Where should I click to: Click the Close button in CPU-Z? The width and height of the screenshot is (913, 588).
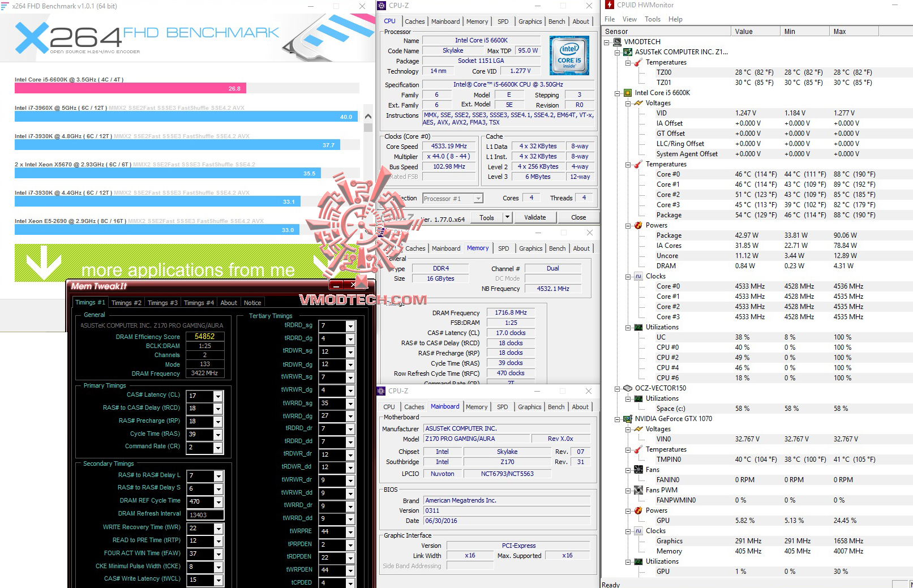point(578,217)
